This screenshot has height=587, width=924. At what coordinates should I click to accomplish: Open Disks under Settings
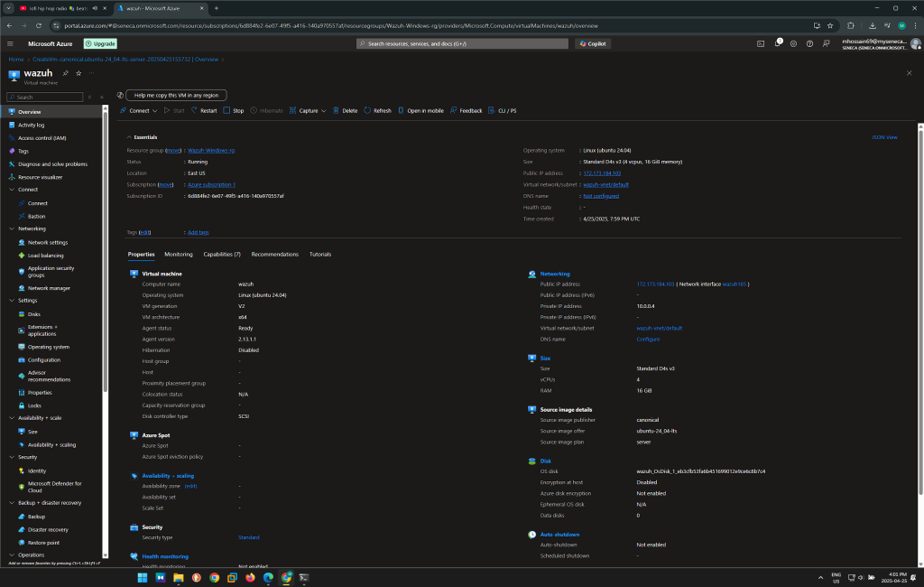(x=34, y=314)
